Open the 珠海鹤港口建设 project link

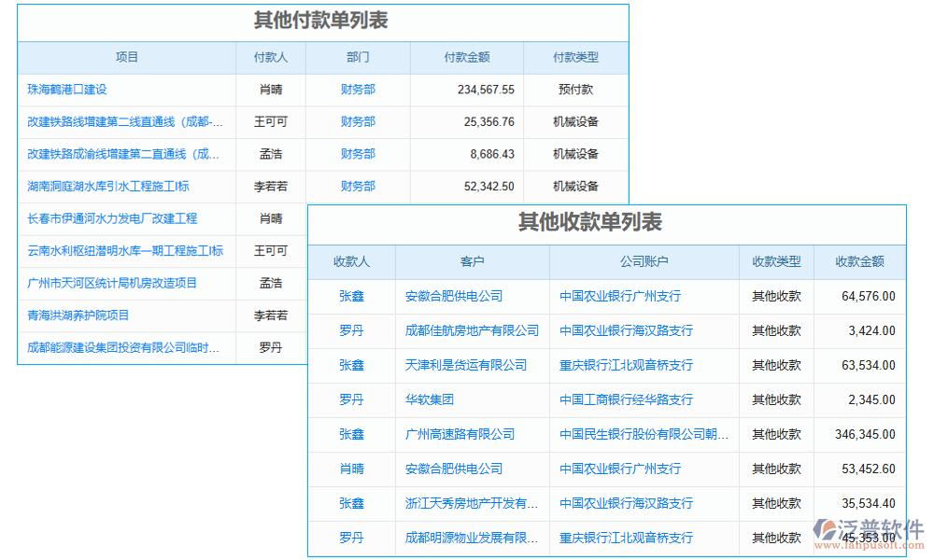tap(65, 90)
